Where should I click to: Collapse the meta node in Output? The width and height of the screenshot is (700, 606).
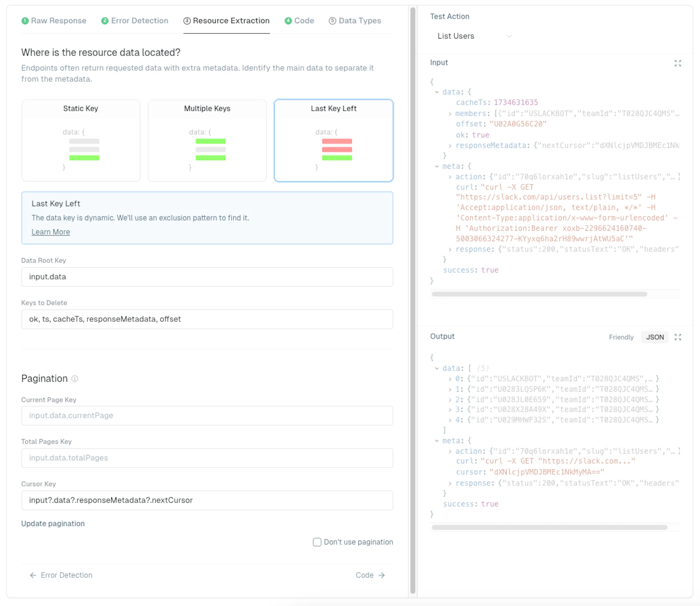click(x=437, y=441)
